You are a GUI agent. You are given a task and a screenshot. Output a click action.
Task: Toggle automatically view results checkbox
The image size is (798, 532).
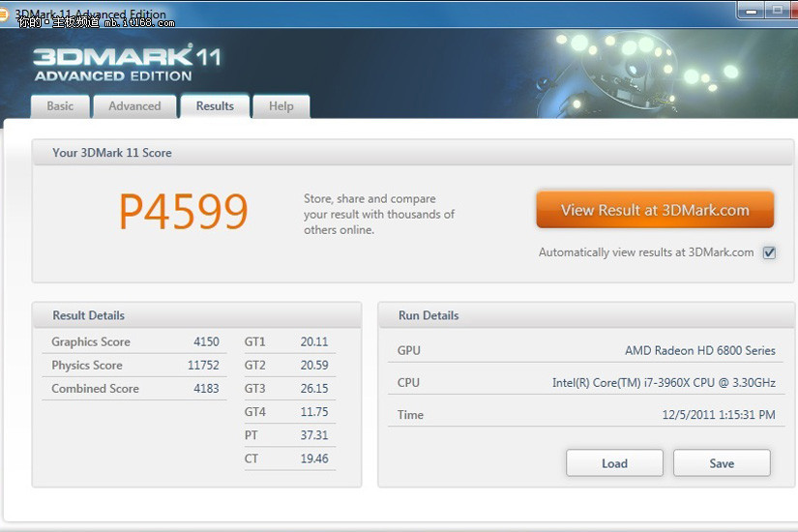coord(769,252)
